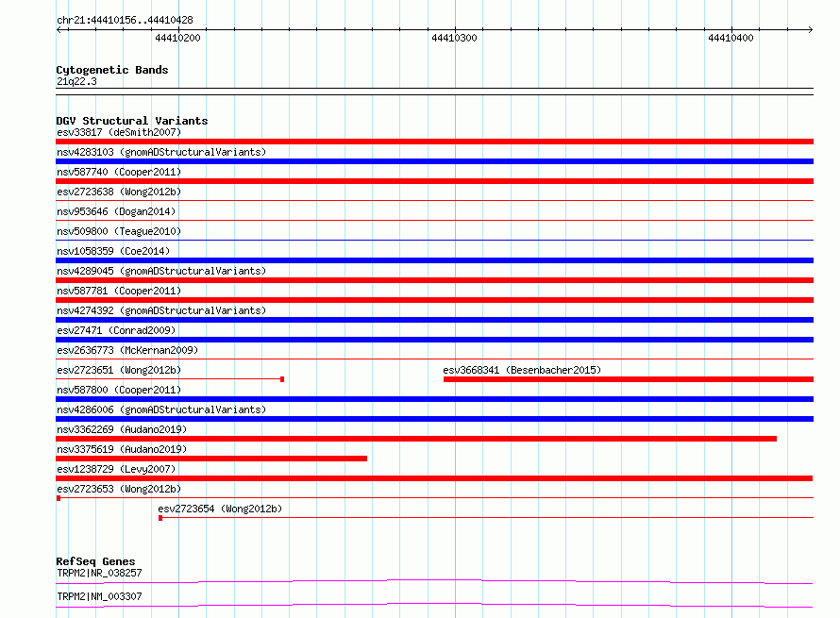Click the short red bar of nsv3375619
Image resolution: width=840 pixels, height=618 pixels.
[211, 459]
